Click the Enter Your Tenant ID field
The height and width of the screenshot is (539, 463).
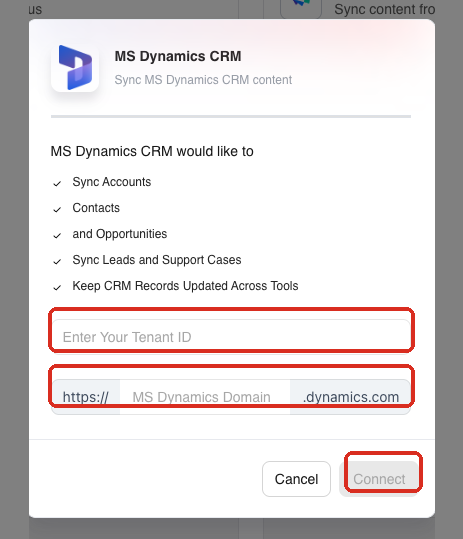231,337
